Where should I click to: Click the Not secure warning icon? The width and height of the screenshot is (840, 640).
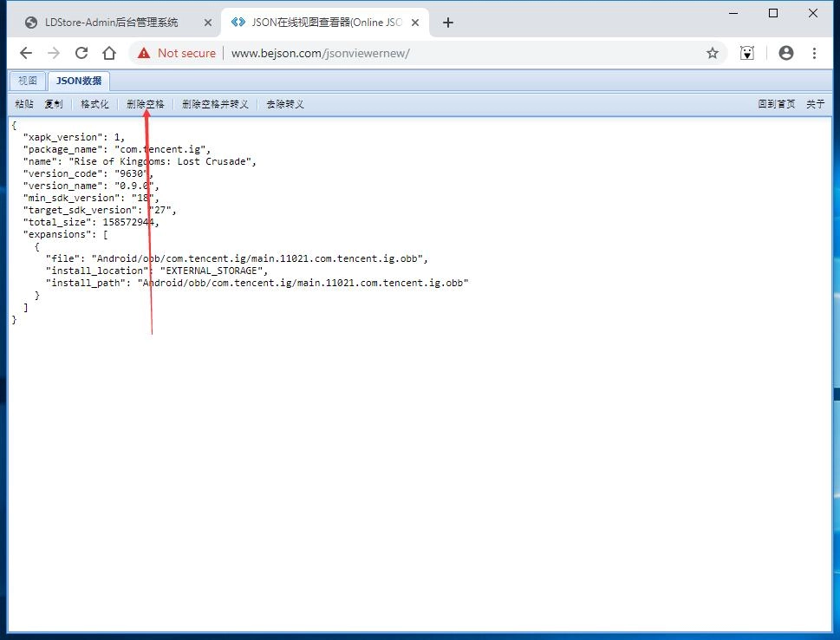144,53
